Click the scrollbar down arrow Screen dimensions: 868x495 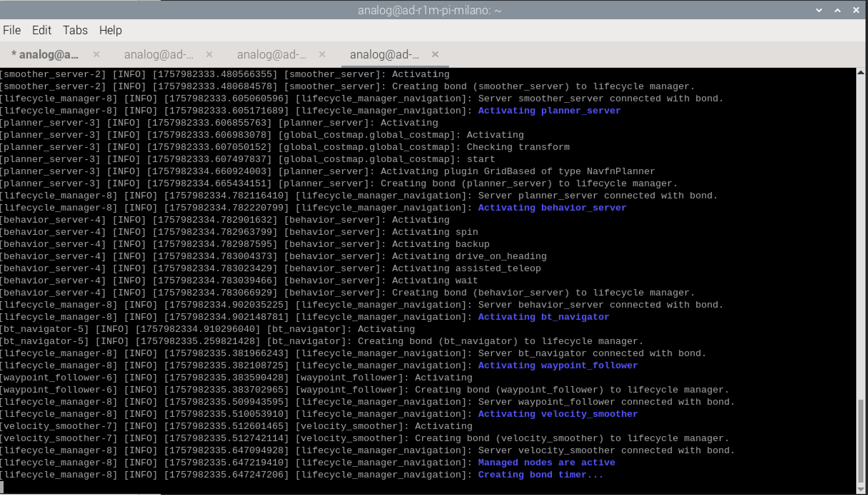pyautogui.click(x=861, y=490)
